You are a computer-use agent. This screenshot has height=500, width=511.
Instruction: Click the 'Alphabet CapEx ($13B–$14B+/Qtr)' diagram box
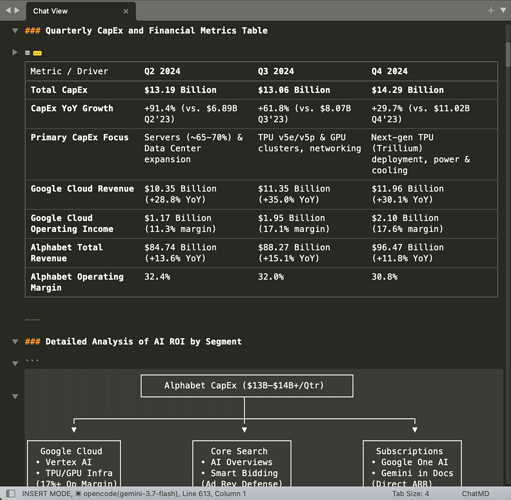[247, 386]
